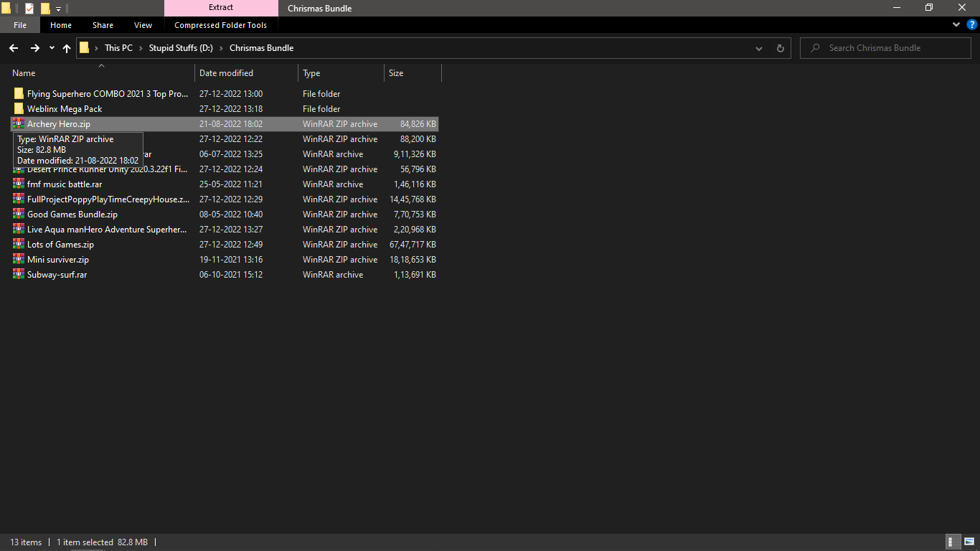Open the File menu
This screenshot has height=551, width=980.
[20, 25]
